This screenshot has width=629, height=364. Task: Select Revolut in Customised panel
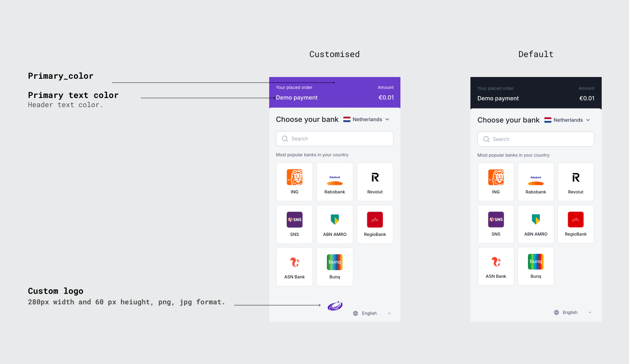click(375, 182)
